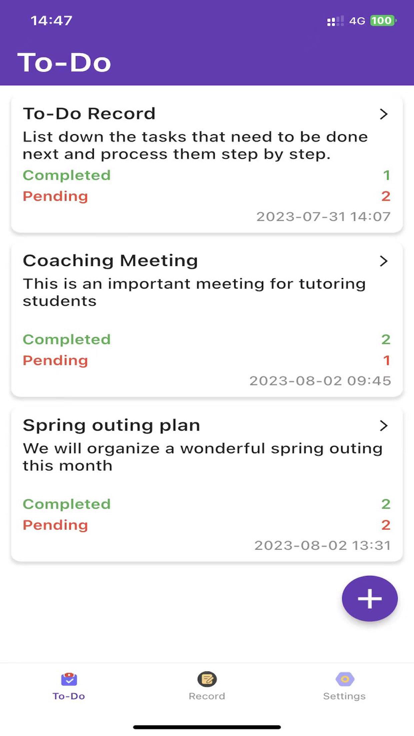Tap the To-Do header title

point(64,62)
